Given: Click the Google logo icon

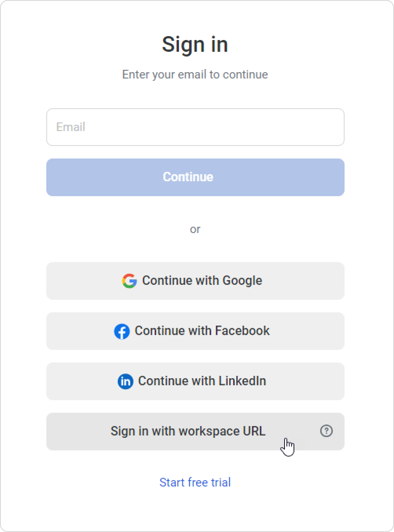Looking at the screenshot, I should pos(130,281).
